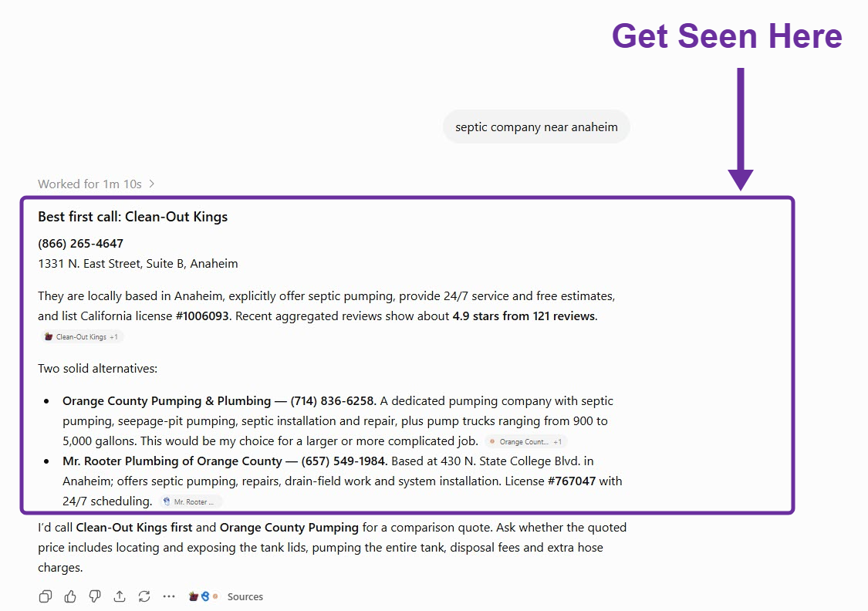Click the Orange County Pumping phone number
Image resolution: width=868 pixels, height=611 pixels.
[333, 400]
